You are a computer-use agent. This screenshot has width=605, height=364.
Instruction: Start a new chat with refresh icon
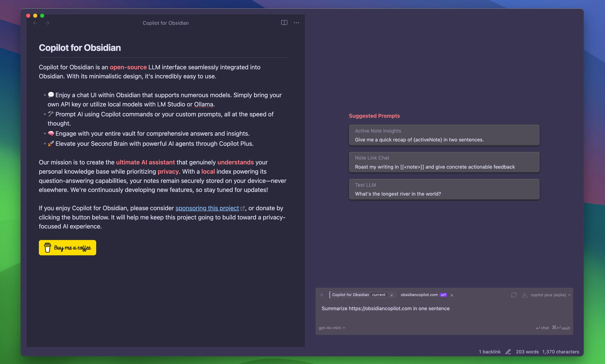(x=514, y=295)
